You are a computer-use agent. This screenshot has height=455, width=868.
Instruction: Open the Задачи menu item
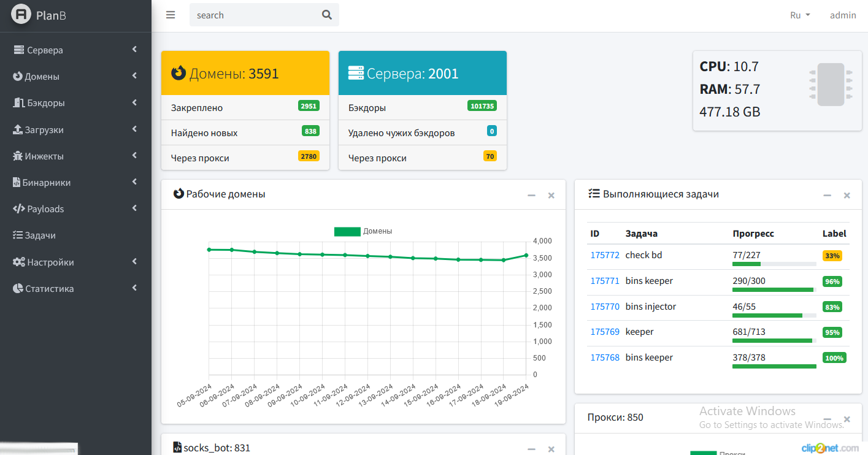click(x=75, y=235)
